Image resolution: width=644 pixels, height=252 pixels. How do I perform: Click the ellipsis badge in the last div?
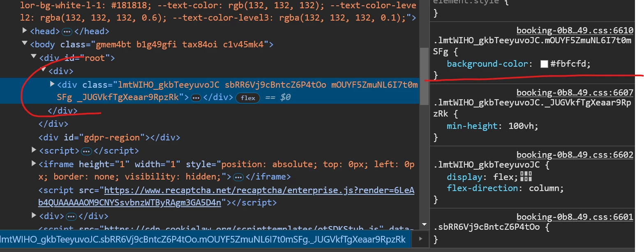[x=72, y=217]
